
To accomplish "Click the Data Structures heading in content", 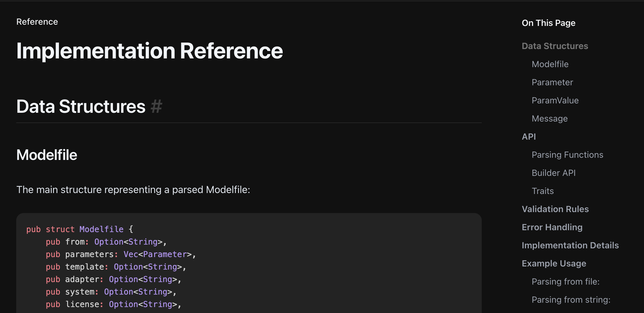I will point(81,107).
